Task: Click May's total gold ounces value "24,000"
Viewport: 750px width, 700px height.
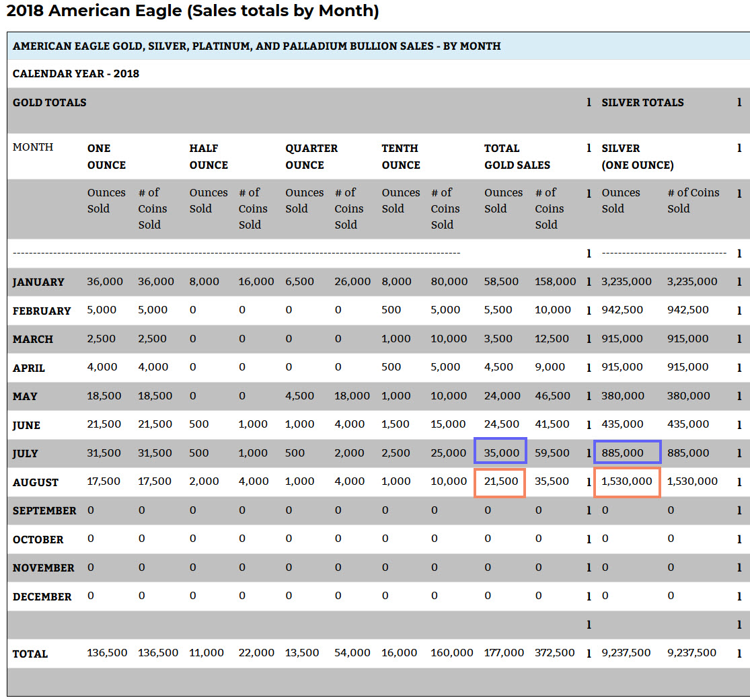Action: point(502,396)
